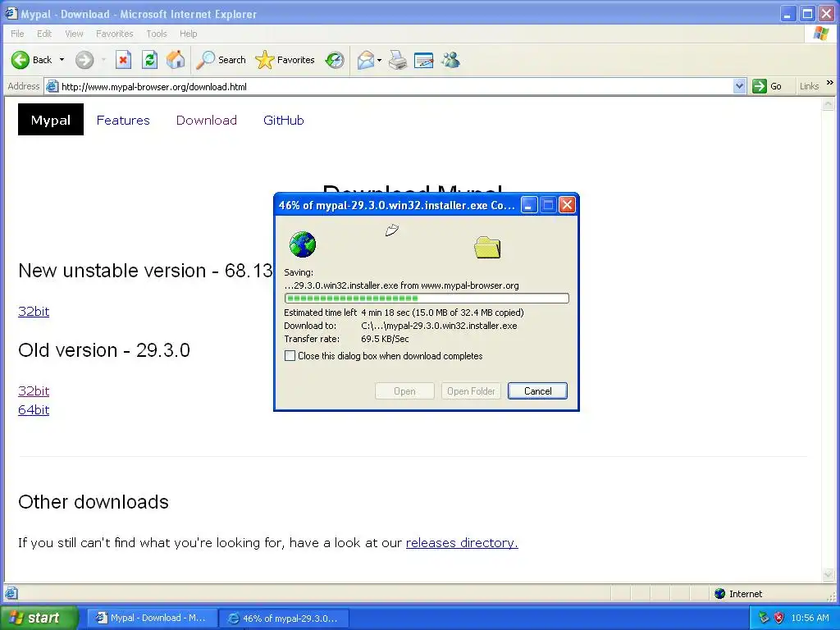Image resolution: width=840 pixels, height=630 pixels.
Task: Click the Transfer rate 69.5 KB/Sec value
Action: (385, 339)
